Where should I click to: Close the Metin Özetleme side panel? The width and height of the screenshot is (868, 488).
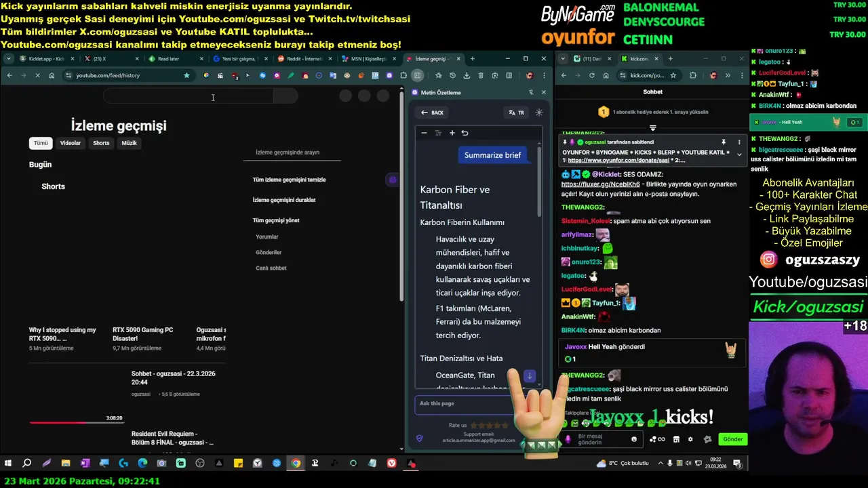pos(543,92)
